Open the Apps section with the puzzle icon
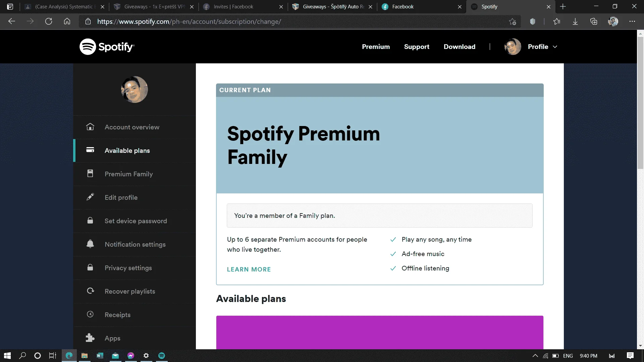644x362 pixels. pyautogui.click(x=135, y=338)
